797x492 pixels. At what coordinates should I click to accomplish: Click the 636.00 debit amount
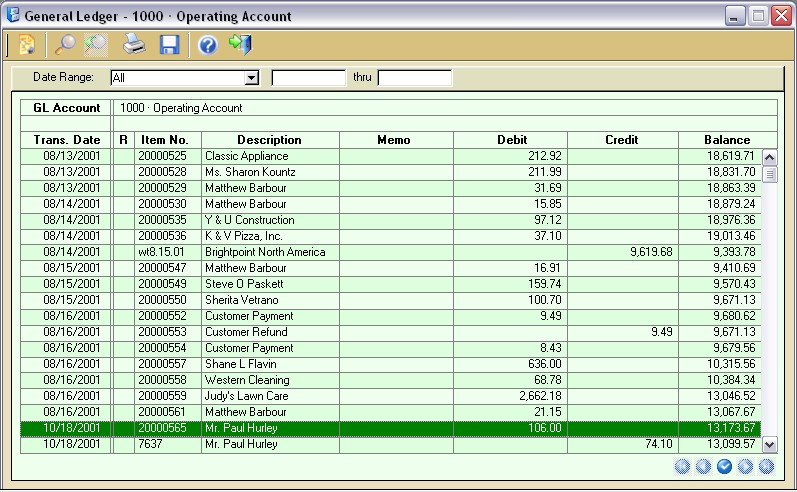coord(544,364)
